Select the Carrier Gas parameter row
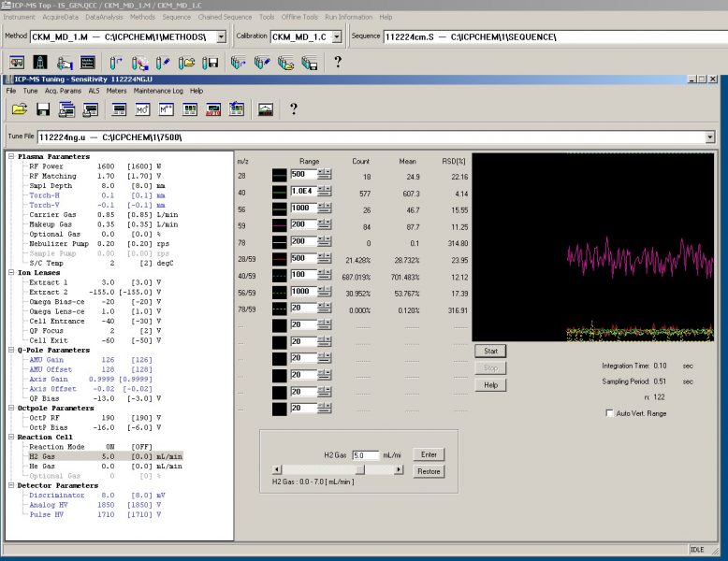Viewport: 728px width, 561px height. [x=104, y=215]
